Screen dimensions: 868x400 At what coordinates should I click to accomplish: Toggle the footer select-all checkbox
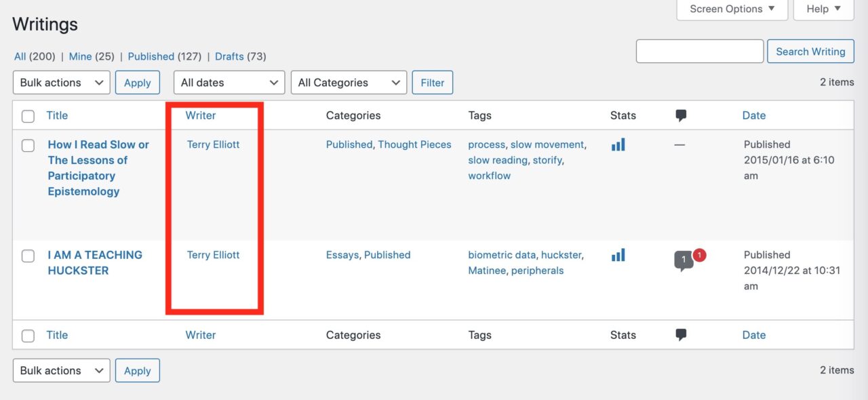pyautogui.click(x=28, y=336)
